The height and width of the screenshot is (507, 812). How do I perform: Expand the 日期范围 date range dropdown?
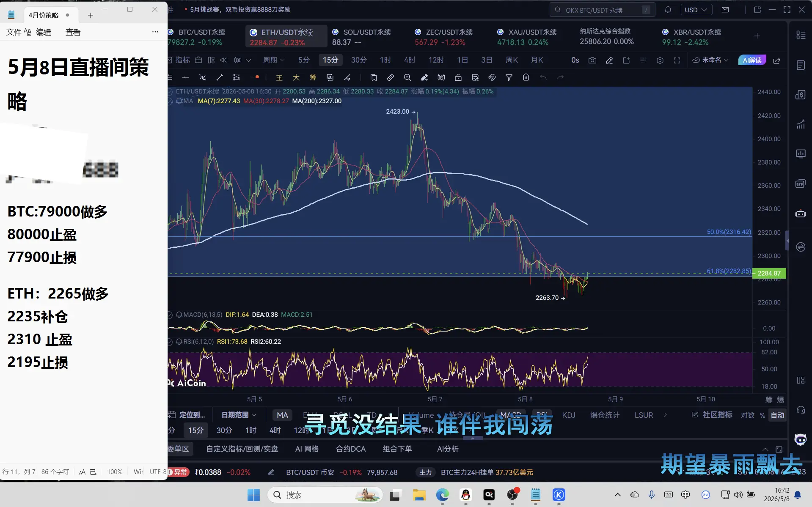pos(239,415)
